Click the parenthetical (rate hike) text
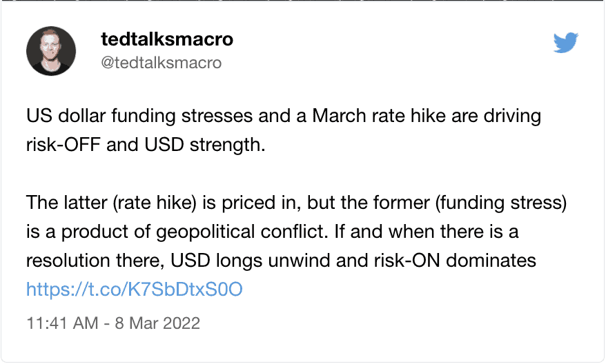The width and height of the screenshot is (606, 364). coord(155,203)
